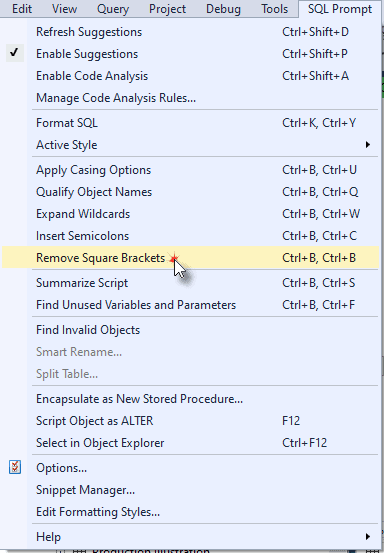Viewport: 384px width, 553px height.
Task: Select Summarize Script
Action: (190, 283)
